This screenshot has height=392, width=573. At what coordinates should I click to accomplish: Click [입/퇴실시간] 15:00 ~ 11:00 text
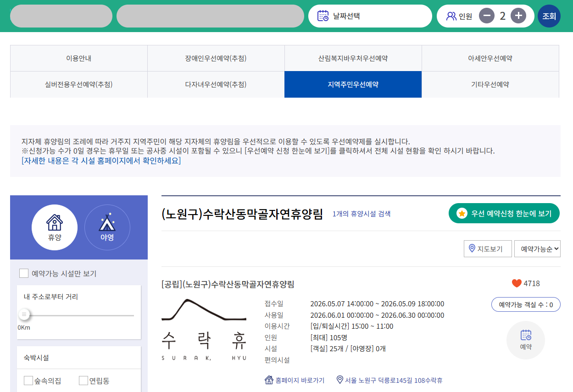click(x=352, y=326)
